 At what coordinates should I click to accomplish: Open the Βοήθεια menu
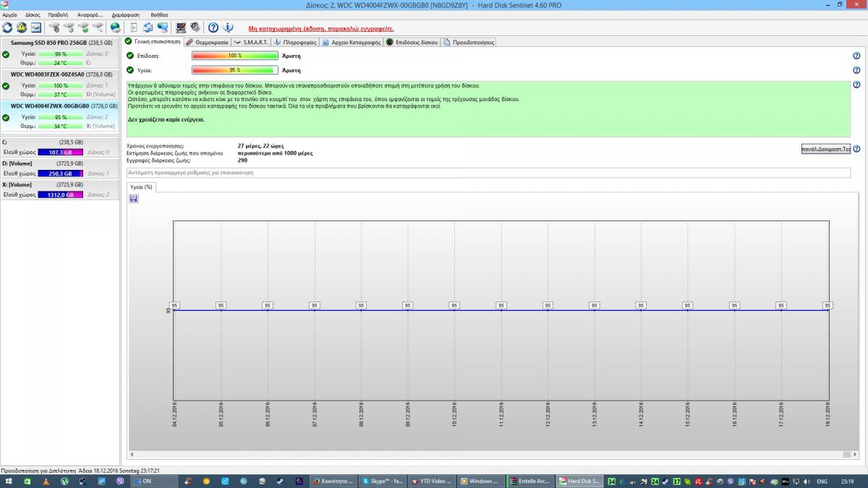(159, 14)
